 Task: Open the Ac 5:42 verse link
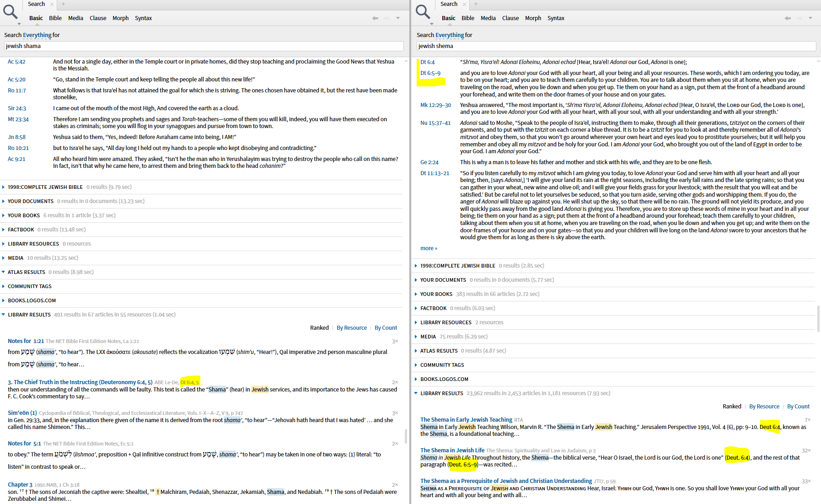(x=16, y=62)
